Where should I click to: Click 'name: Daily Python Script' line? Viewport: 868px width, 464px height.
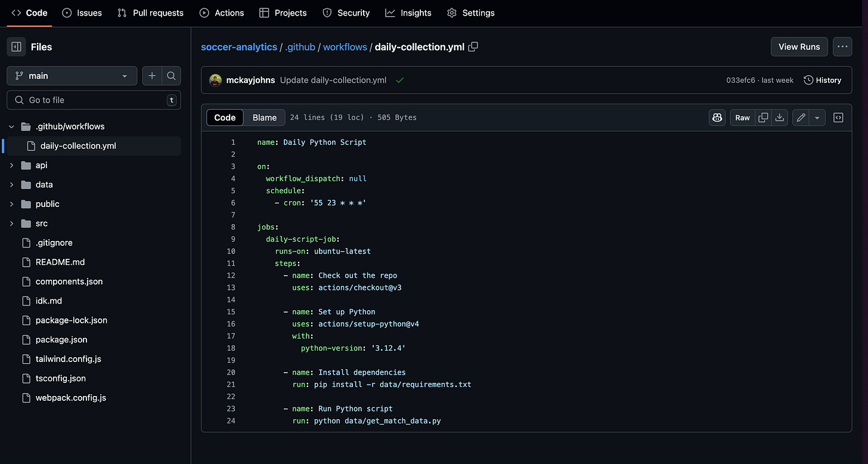(x=312, y=143)
